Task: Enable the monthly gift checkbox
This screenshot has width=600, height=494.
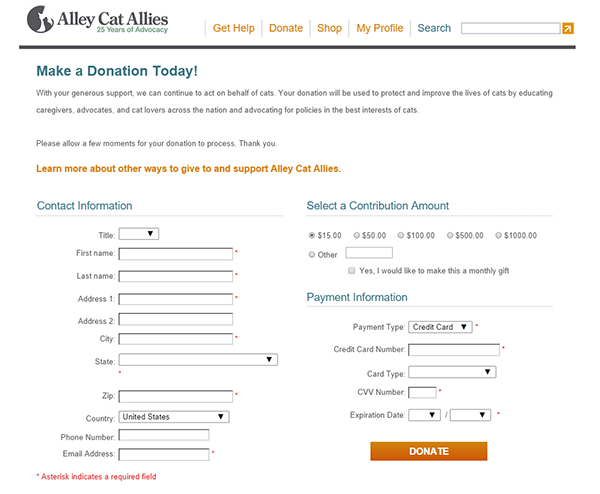Action: point(351,271)
